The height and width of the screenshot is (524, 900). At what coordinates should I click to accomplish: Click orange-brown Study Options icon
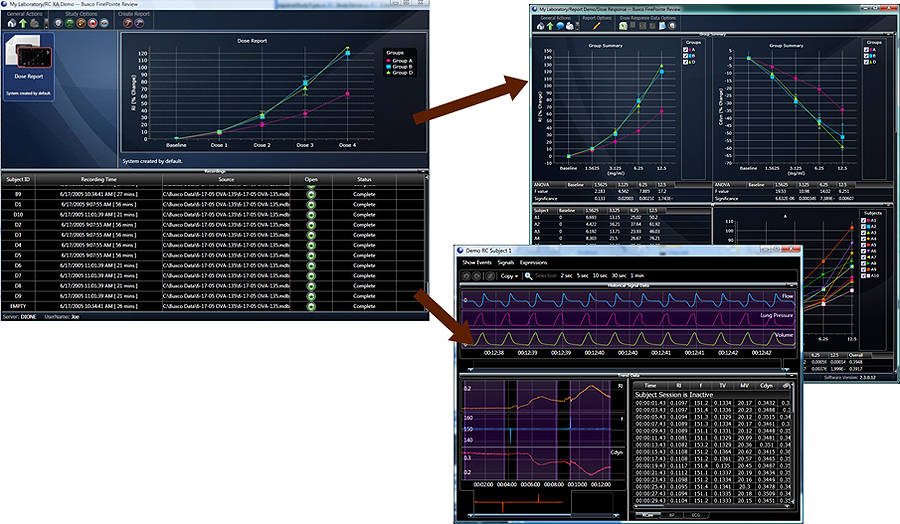[x=81, y=23]
